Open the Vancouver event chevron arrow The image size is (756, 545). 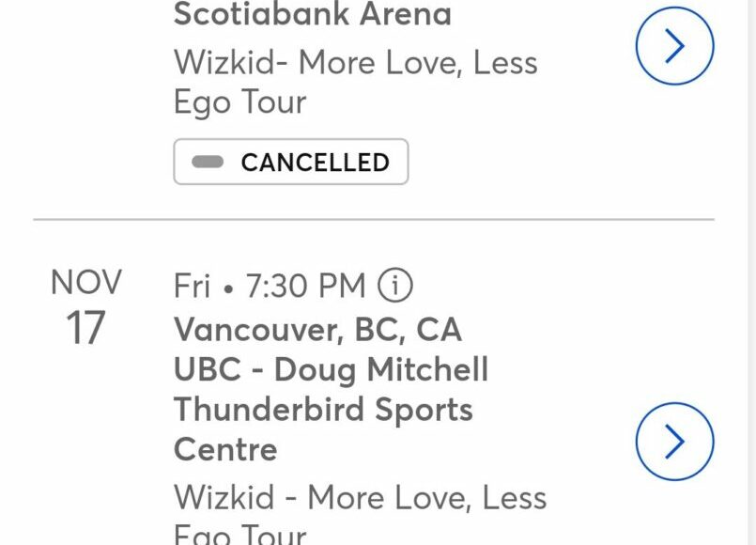click(674, 442)
